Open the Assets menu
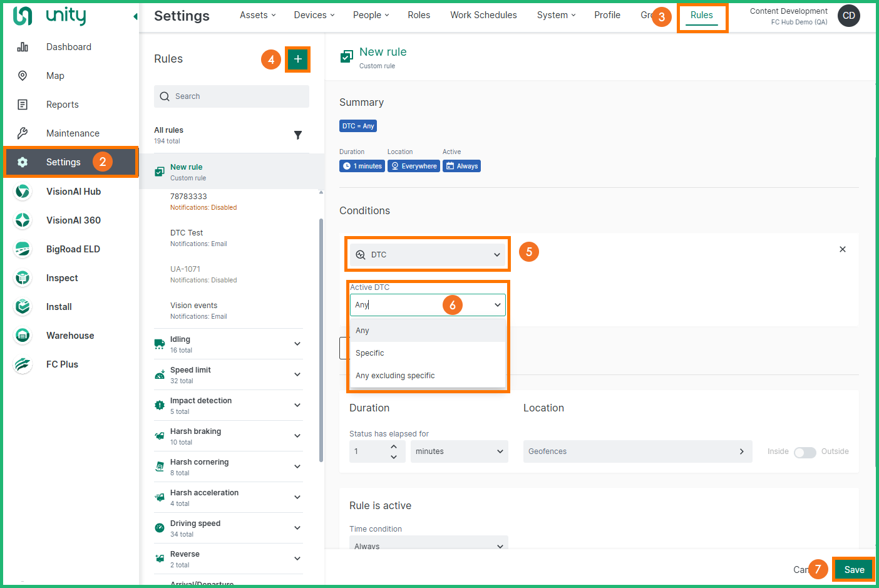 [x=257, y=15]
